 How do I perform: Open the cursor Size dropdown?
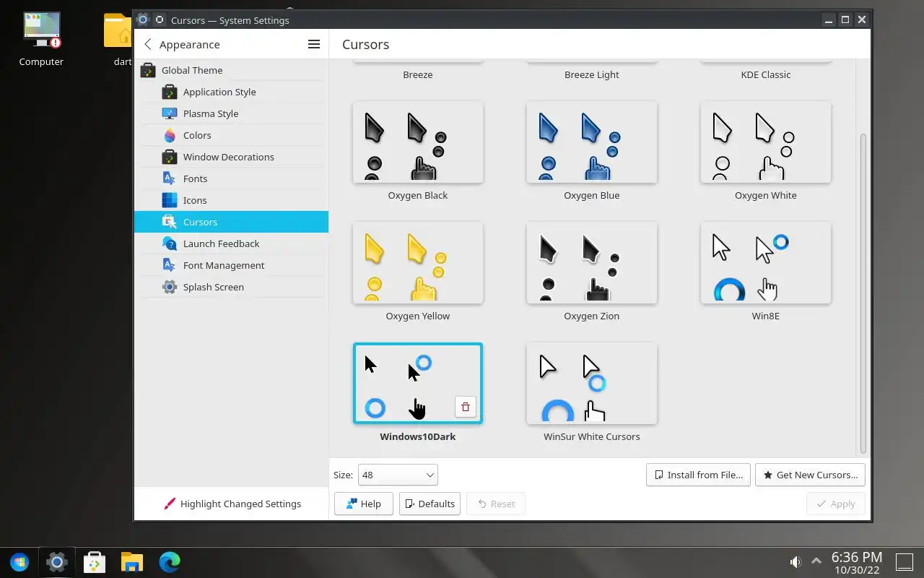pos(398,475)
